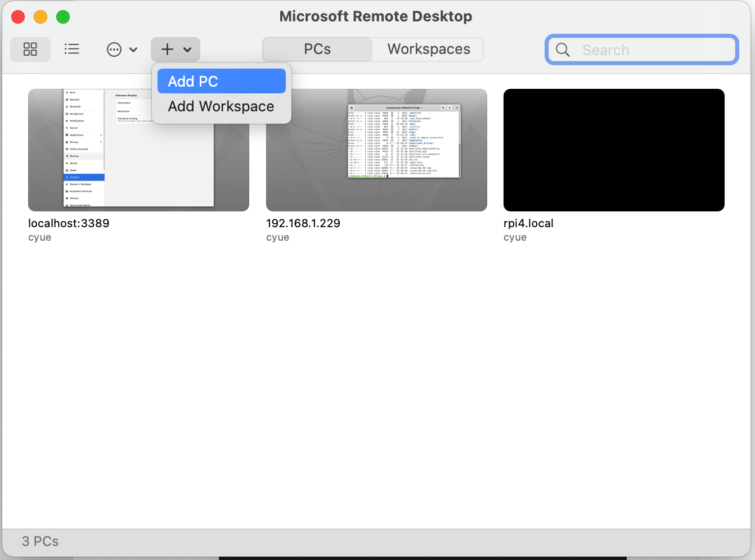Click the 192.168.1.229 name label

(303, 223)
